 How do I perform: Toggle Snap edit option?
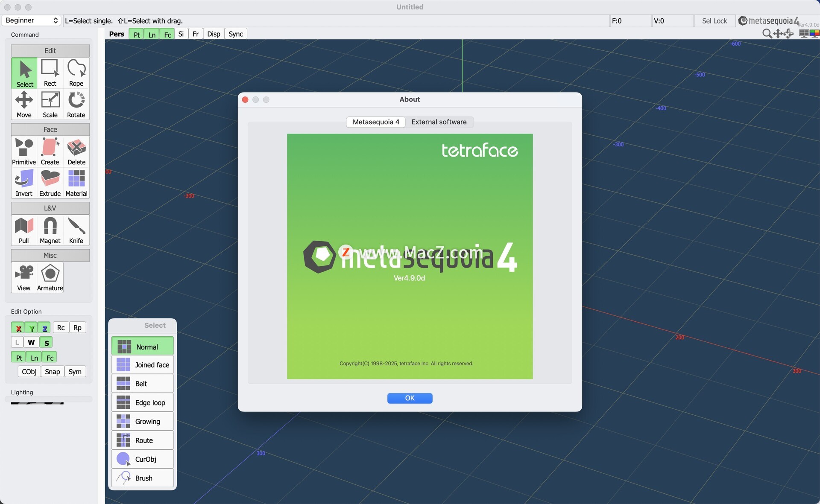[53, 372]
